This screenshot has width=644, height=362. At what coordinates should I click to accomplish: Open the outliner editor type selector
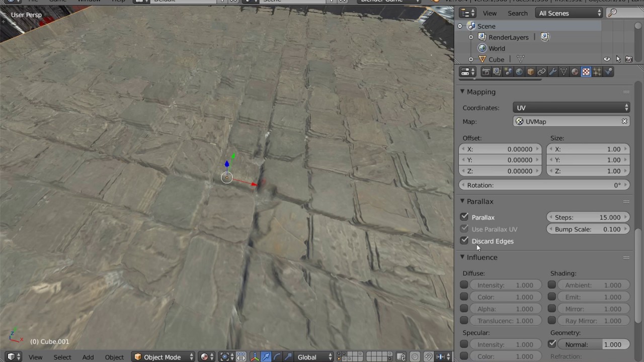pyautogui.click(x=467, y=13)
